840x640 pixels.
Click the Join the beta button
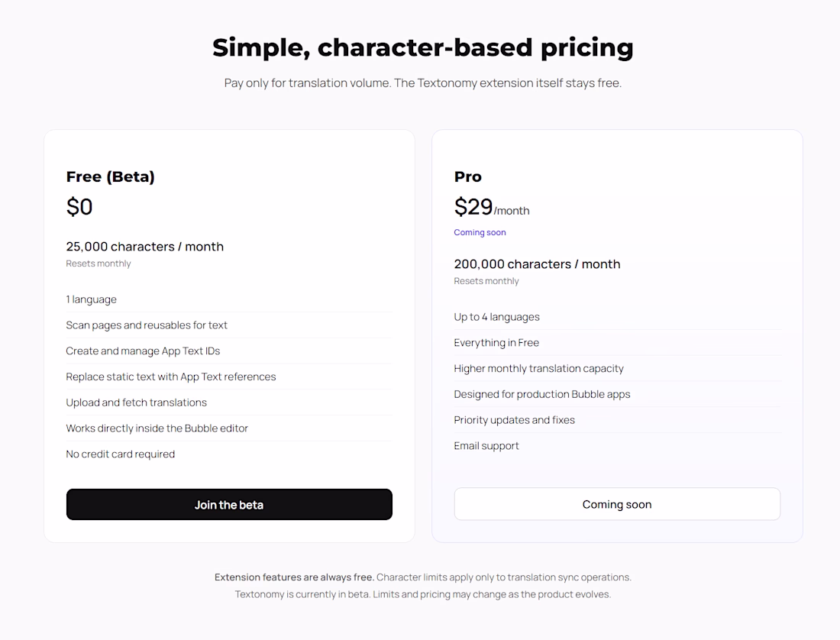pos(229,505)
